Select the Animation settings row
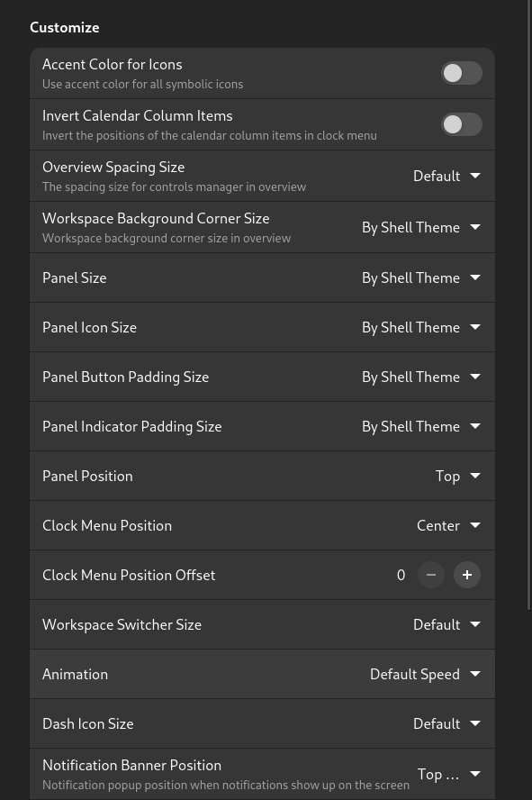This screenshot has width=532, height=800. click(263, 674)
